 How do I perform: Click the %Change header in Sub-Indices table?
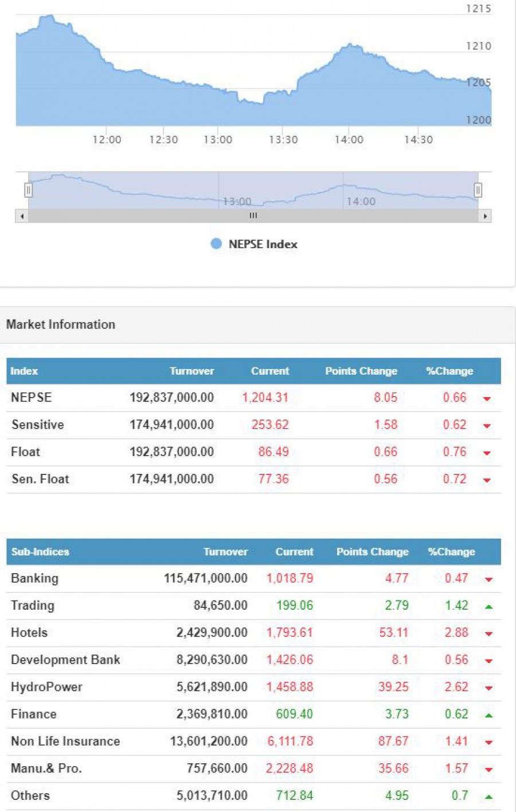451,552
